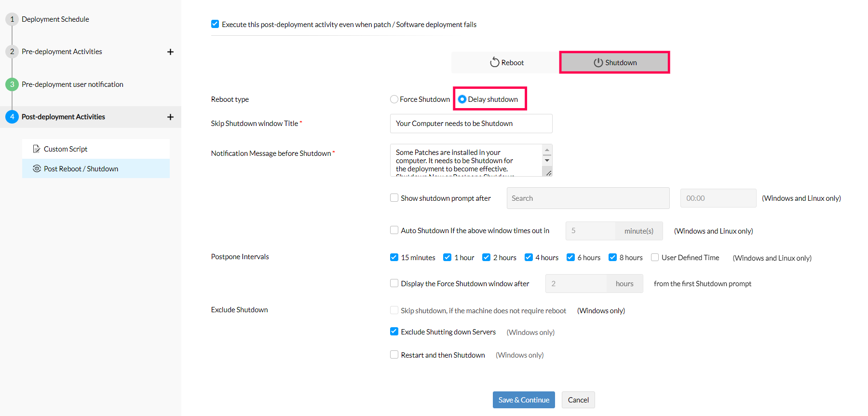
Task: Open the Search computers dropdown
Action: [x=587, y=198]
